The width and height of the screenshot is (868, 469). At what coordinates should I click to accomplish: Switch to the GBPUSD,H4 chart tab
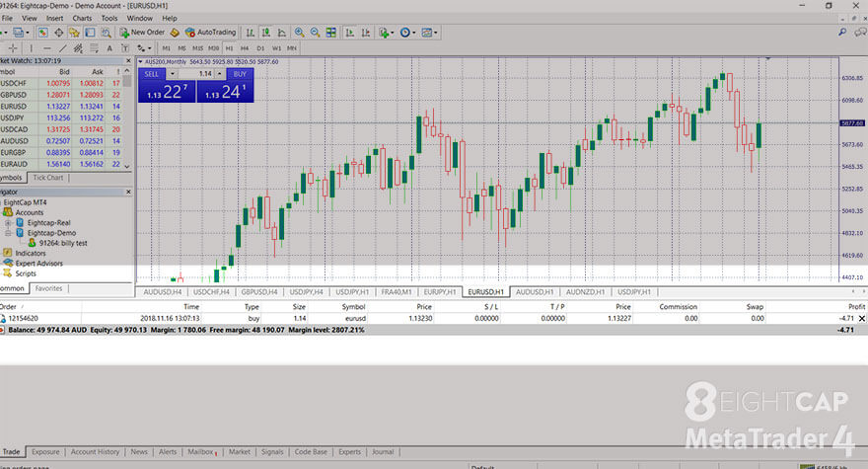pyautogui.click(x=259, y=292)
